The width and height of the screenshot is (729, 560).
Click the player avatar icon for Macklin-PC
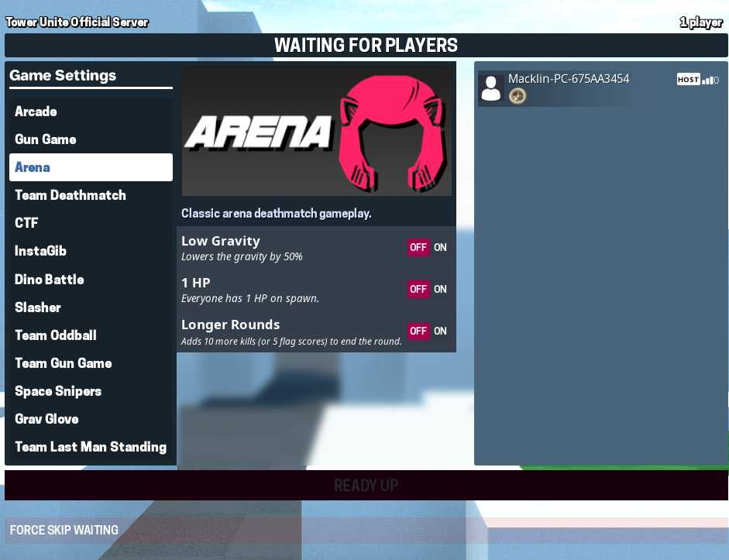[491, 88]
